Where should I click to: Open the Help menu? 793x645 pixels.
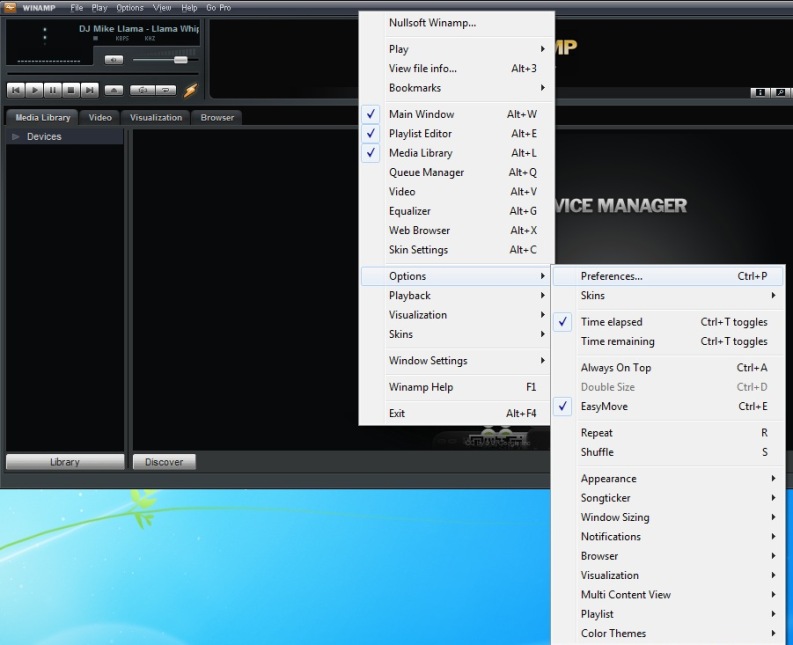189,8
